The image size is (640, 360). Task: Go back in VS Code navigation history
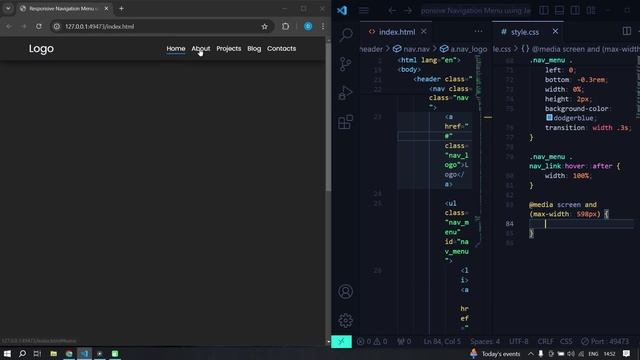(x=392, y=11)
